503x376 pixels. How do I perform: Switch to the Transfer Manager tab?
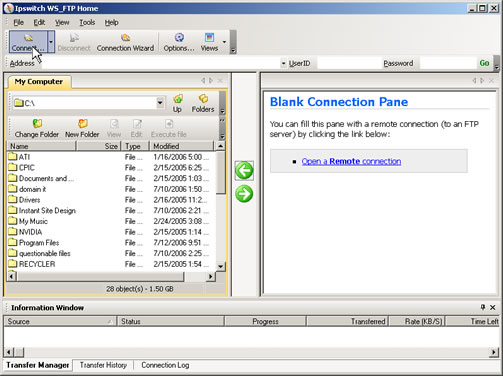click(38, 365)
